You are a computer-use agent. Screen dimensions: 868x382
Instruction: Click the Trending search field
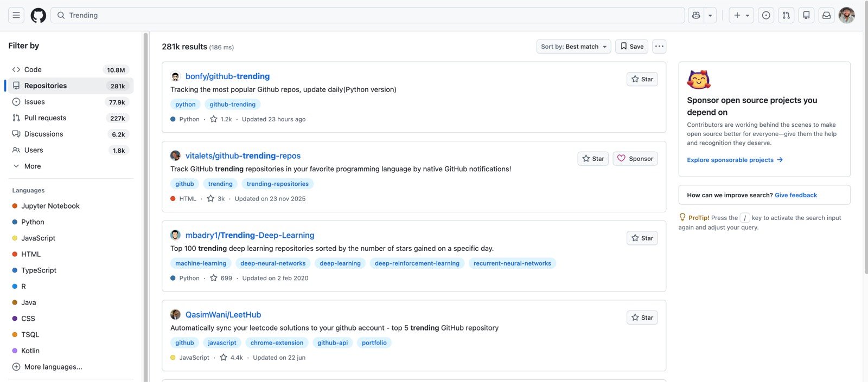click(368, 15)
